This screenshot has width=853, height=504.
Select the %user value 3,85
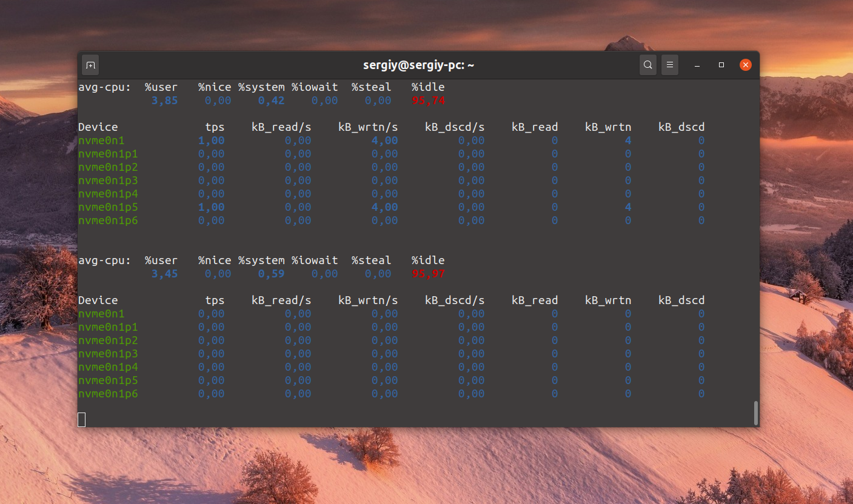(x=164, y=101)
